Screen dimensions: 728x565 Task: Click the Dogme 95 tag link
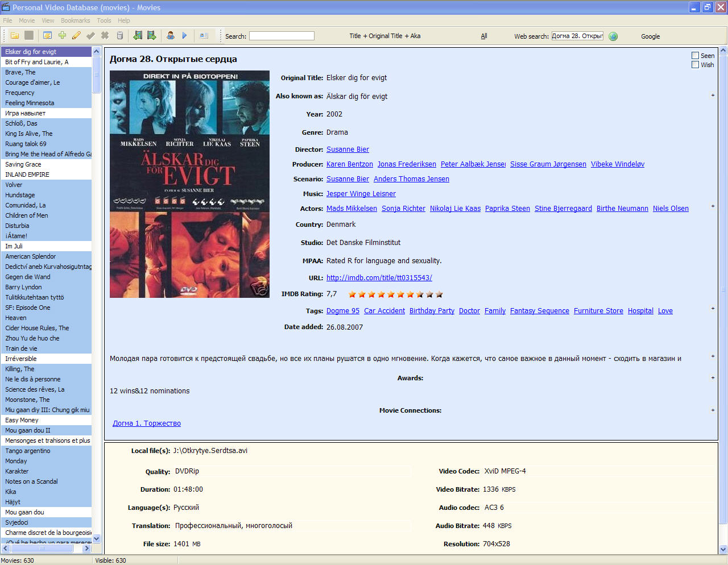click(343, 311)
